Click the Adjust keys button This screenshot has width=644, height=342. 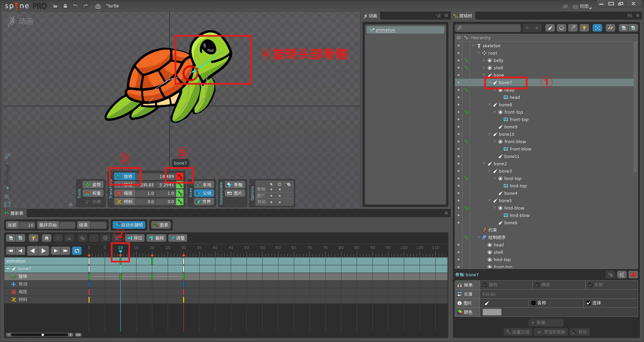click(x=177, y=238)
